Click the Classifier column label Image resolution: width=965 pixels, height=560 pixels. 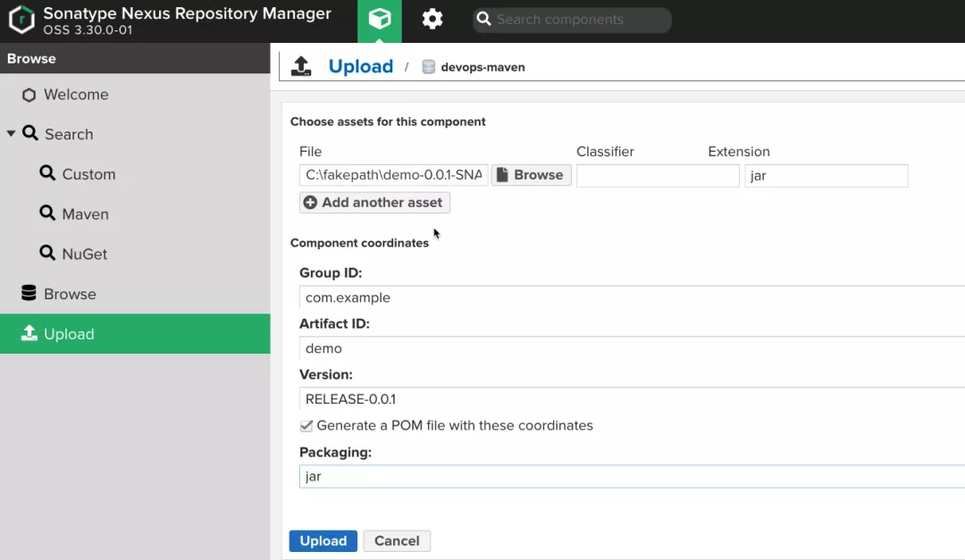[x=605, y=151]
